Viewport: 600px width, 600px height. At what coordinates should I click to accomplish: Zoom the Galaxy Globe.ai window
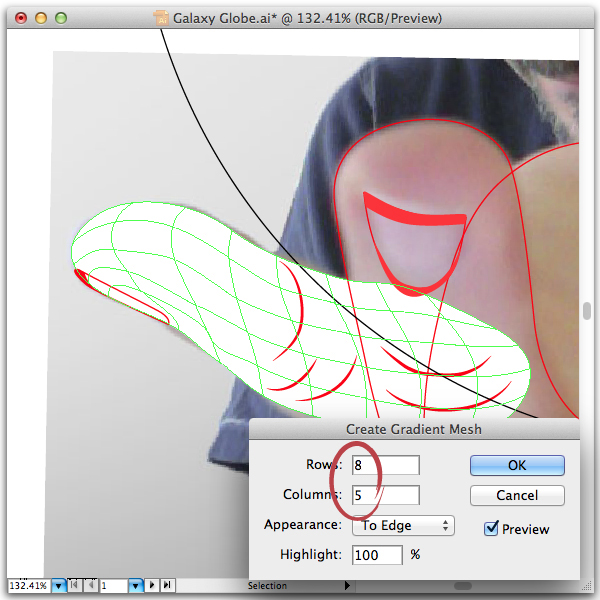pos(61,18)
